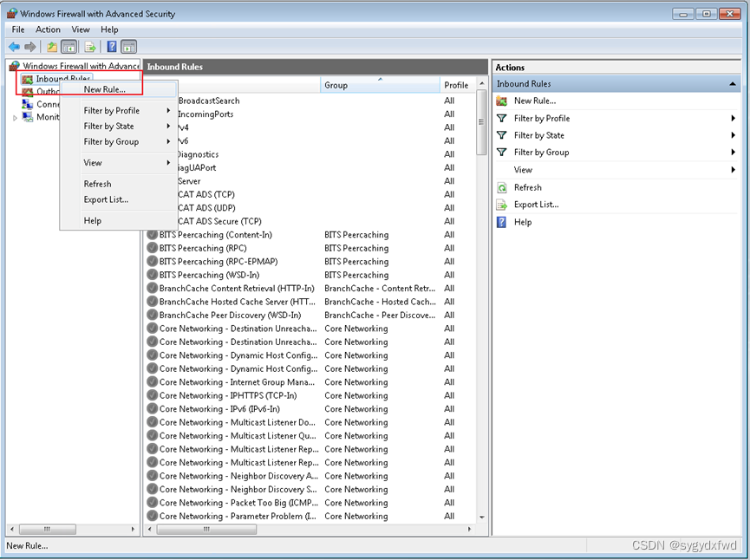The image size is (750, 560).
Task: Click the Up one level folder icon
Action: pos(52,47)
